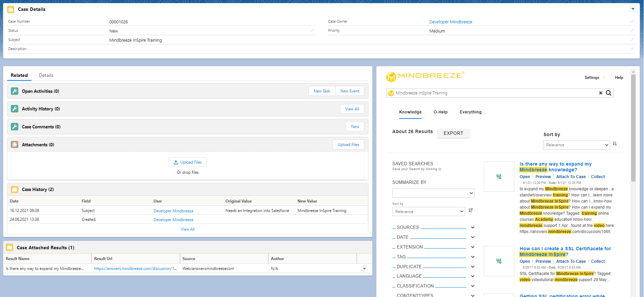Create a New Event
Image resolution: width=644 pixels, height=297 pixels.
(x=350, y=91)
